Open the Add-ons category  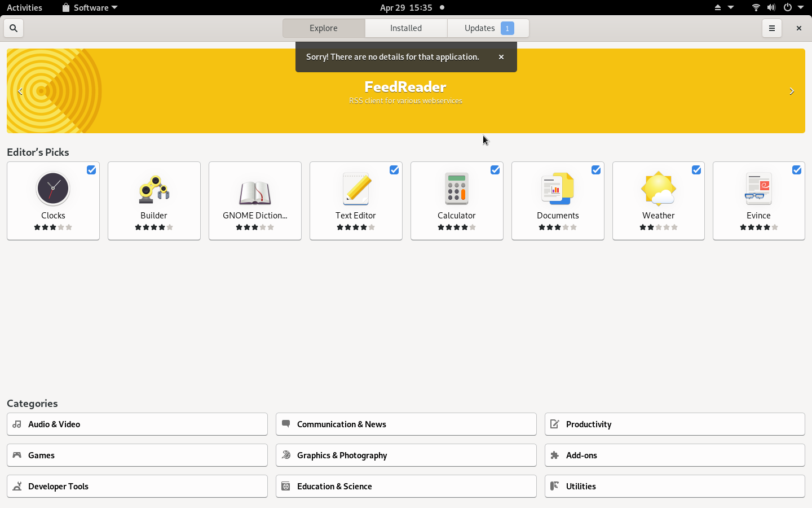pos(675,455)
